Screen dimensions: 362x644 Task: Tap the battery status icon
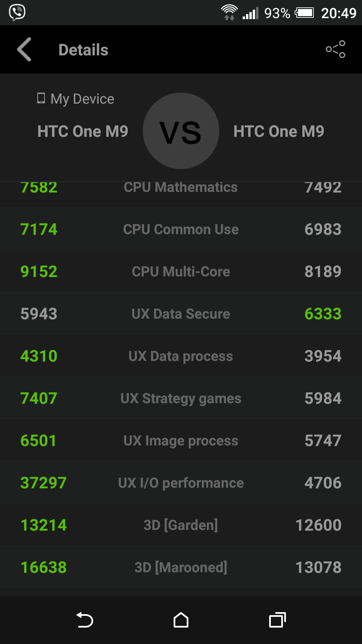click(x=304, y=13)
